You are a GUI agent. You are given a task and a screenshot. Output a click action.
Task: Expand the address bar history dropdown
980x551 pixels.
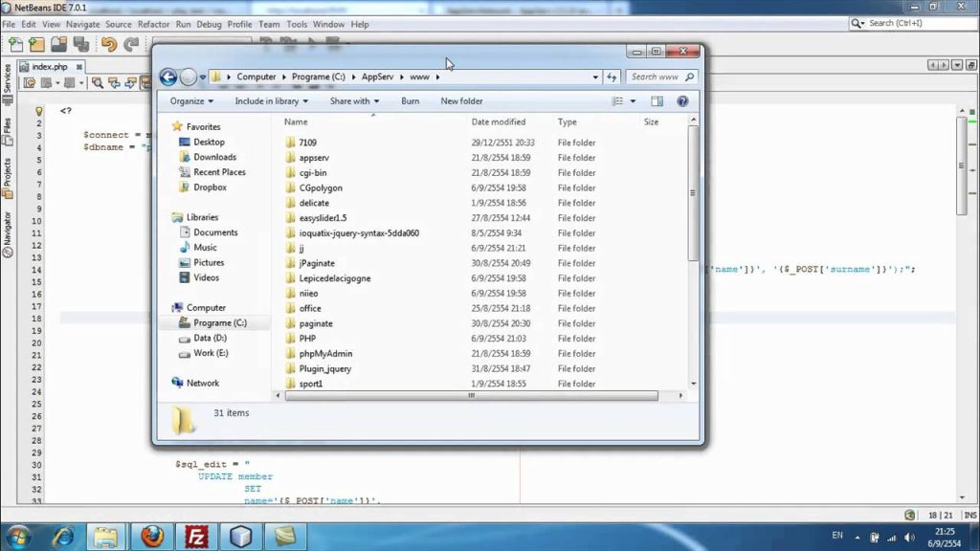[595, 77]
